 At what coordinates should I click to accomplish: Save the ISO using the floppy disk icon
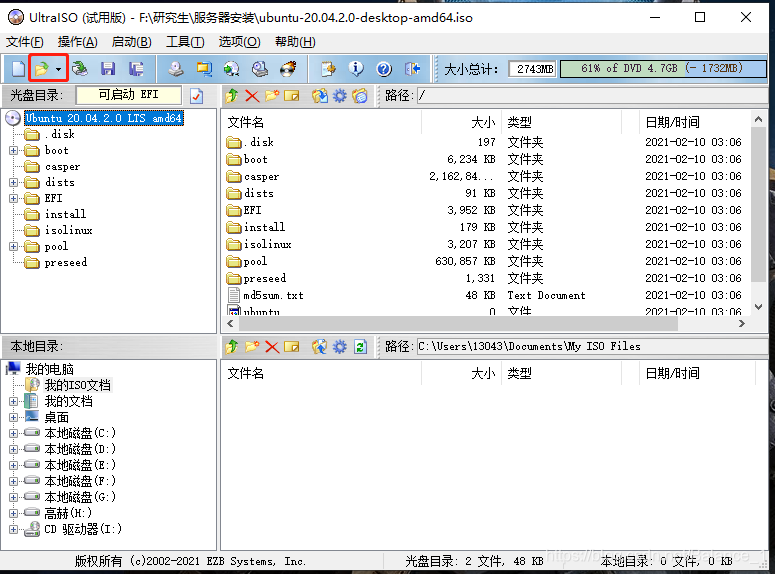click(x=108, y=69)
